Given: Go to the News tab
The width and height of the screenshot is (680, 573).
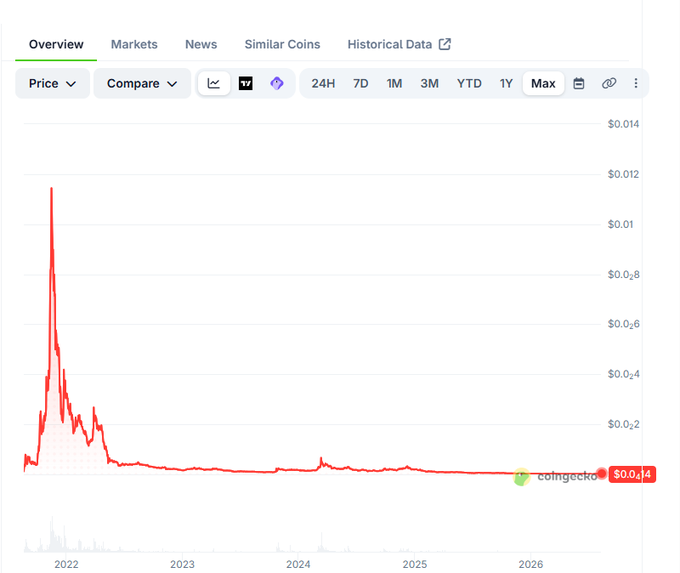Looking at the screenshot, I should click(201, 44).
